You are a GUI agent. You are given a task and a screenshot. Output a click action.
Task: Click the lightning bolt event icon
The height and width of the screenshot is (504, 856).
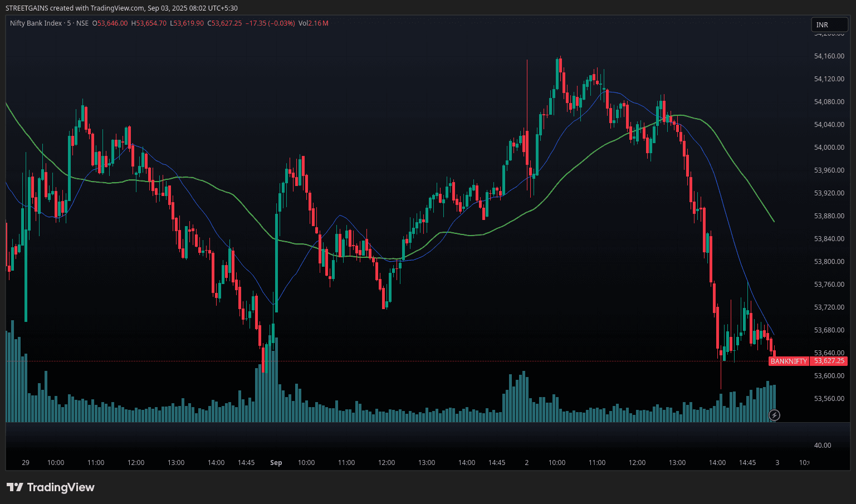[x=774, y=415]
